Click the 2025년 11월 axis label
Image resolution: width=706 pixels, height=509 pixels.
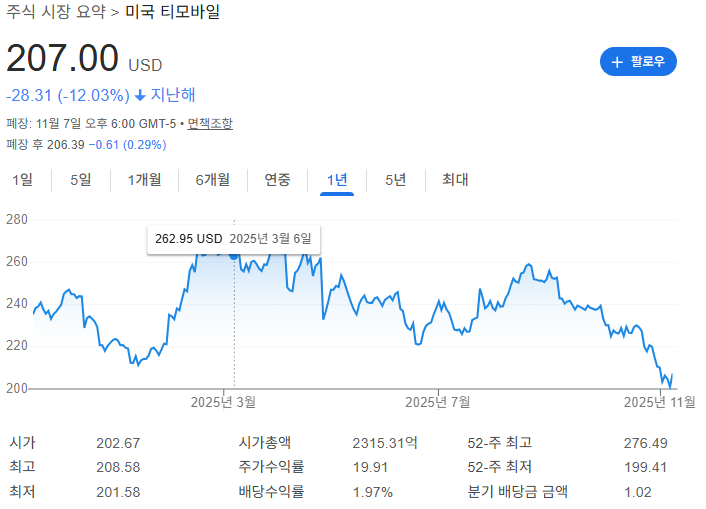pyautogui.click(x=660, y=402)
